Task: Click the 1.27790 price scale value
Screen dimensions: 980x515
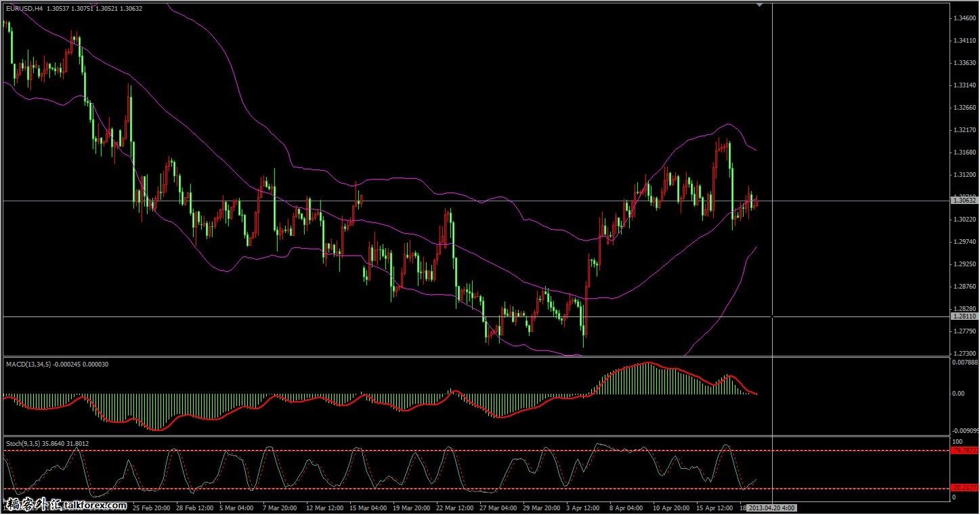Action: tap(964, 331)
